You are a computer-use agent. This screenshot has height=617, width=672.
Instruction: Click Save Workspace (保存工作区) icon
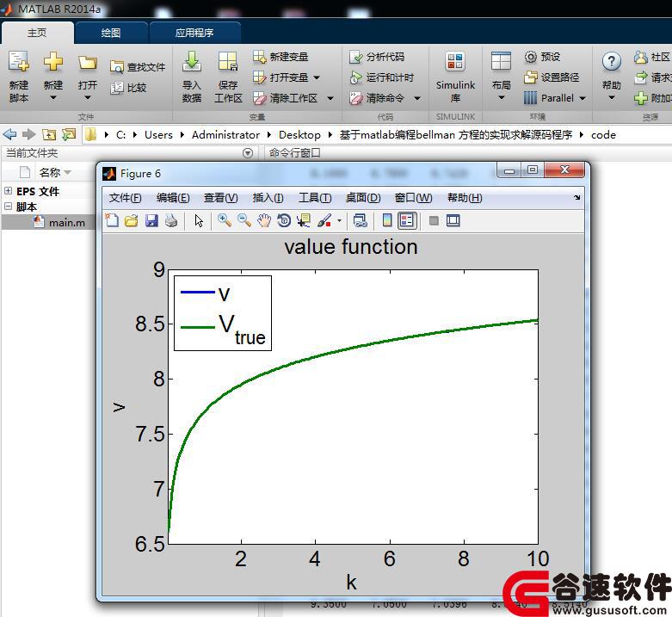[227, 62]
